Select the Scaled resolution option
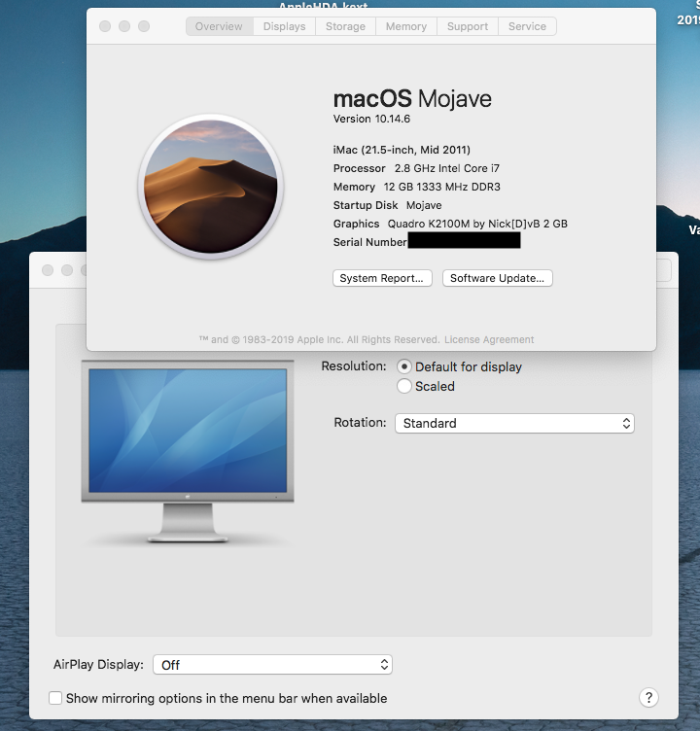The image size is (700, 731). tap(404, 386)
